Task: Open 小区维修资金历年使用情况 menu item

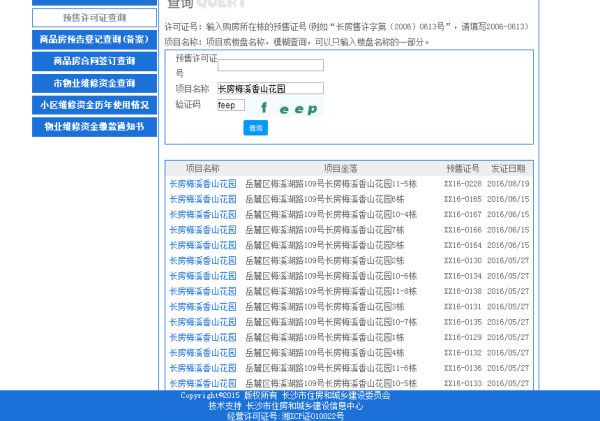Action: pos(94,105)
